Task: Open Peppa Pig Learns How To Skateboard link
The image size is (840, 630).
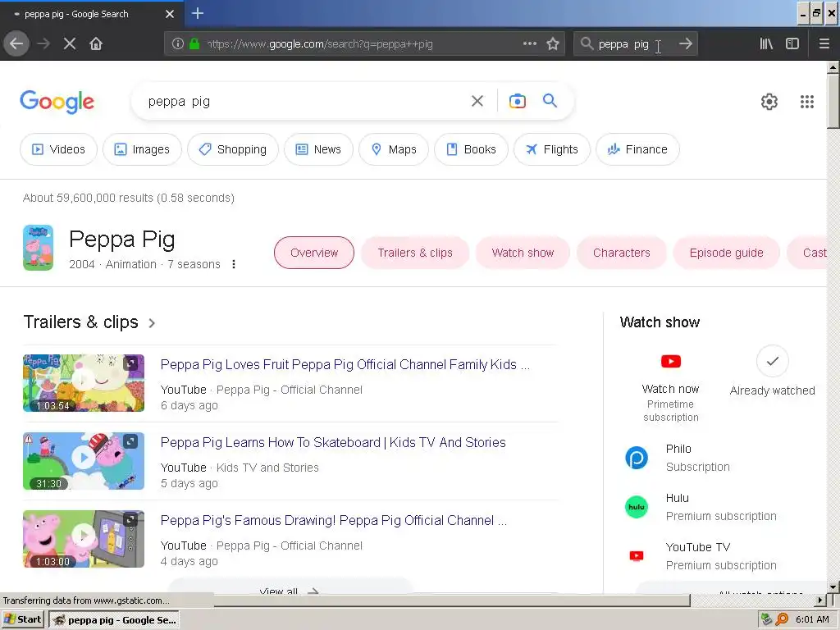Action: pos(333,442)
